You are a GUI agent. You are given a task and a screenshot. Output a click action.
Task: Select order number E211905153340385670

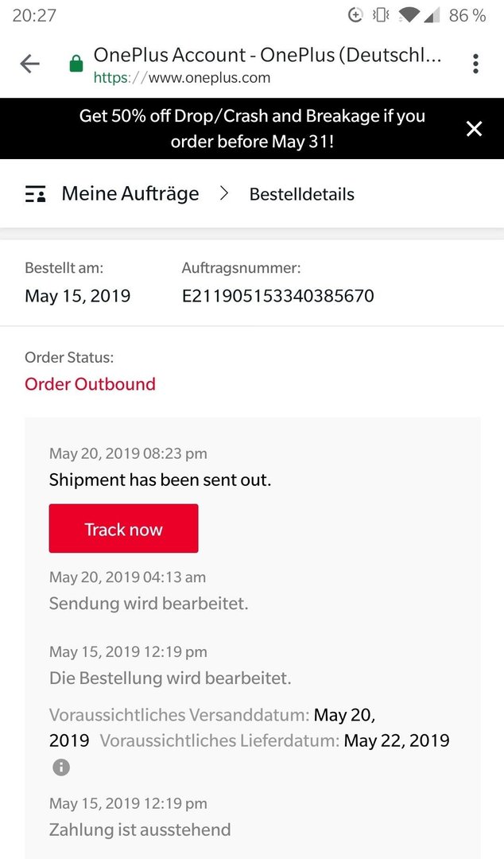277,296
